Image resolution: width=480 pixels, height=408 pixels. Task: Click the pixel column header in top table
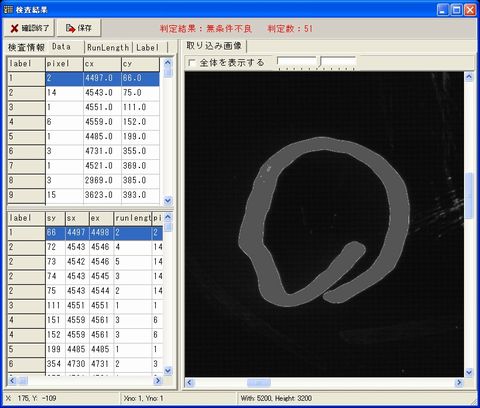pyautogui.click(x=64, y=63)
